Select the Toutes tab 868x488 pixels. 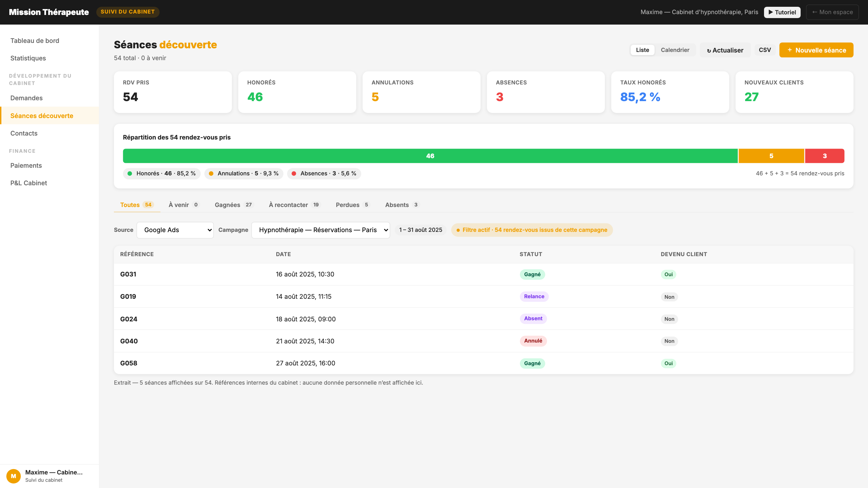137,205
